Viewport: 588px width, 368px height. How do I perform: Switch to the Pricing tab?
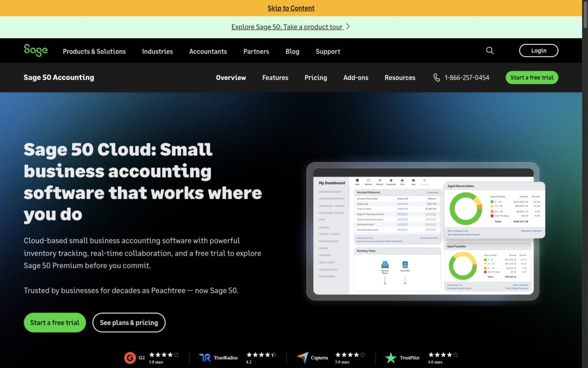tap(316, 78)
